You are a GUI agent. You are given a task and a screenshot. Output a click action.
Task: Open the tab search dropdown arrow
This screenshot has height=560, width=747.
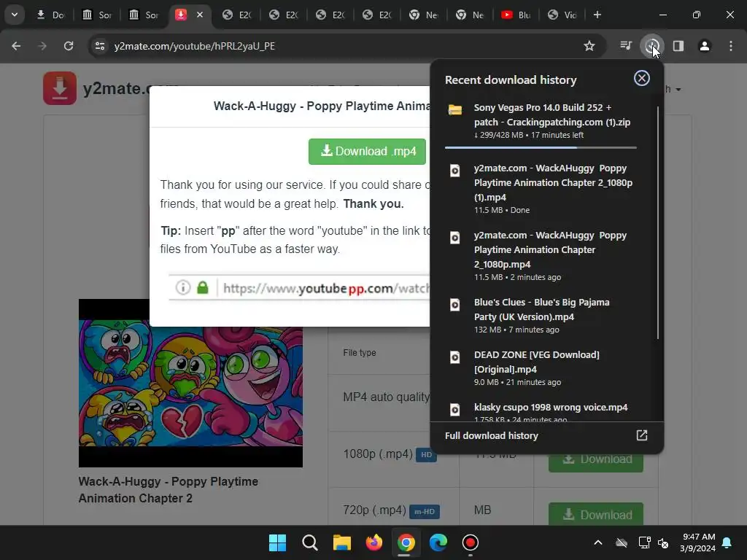(x=15, y=15)
